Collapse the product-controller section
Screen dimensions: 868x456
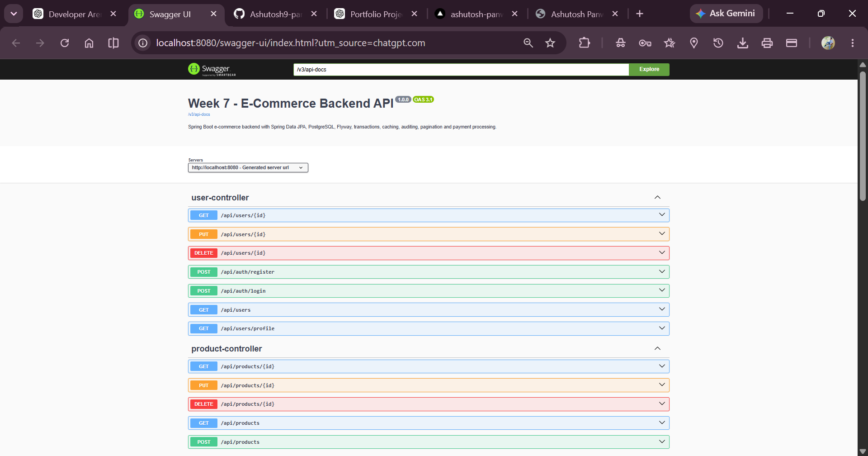(657, 349)
